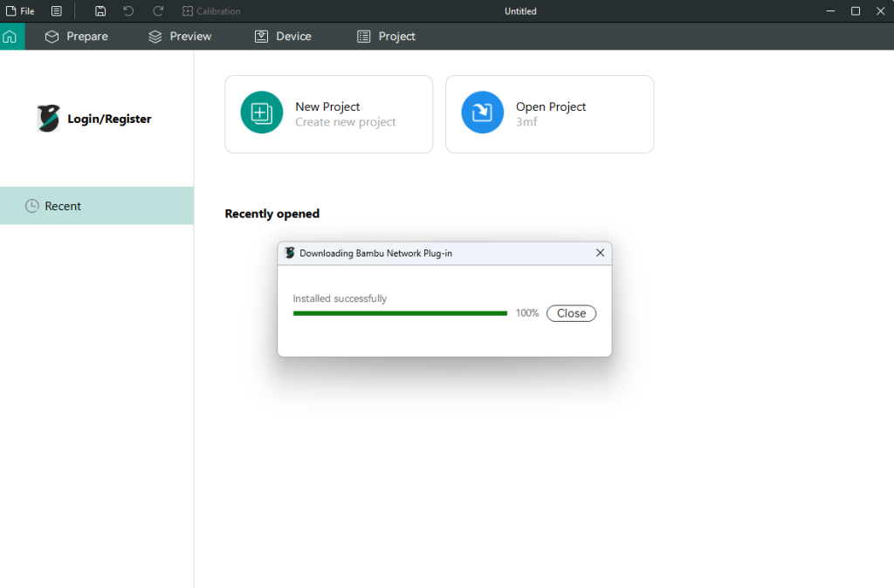Click the green New Project icon
The width and height of the screenshot is (894, 588).
tap(262, 113)
